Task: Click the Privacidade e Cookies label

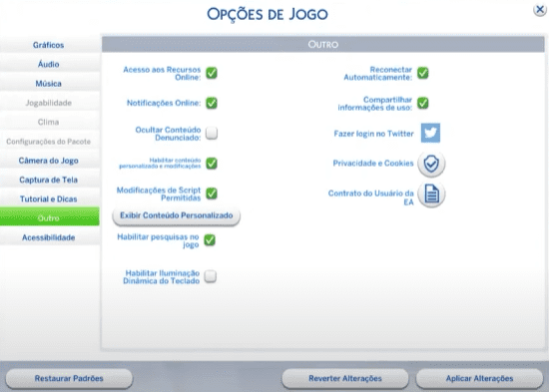Action: [x=373, y=164]
